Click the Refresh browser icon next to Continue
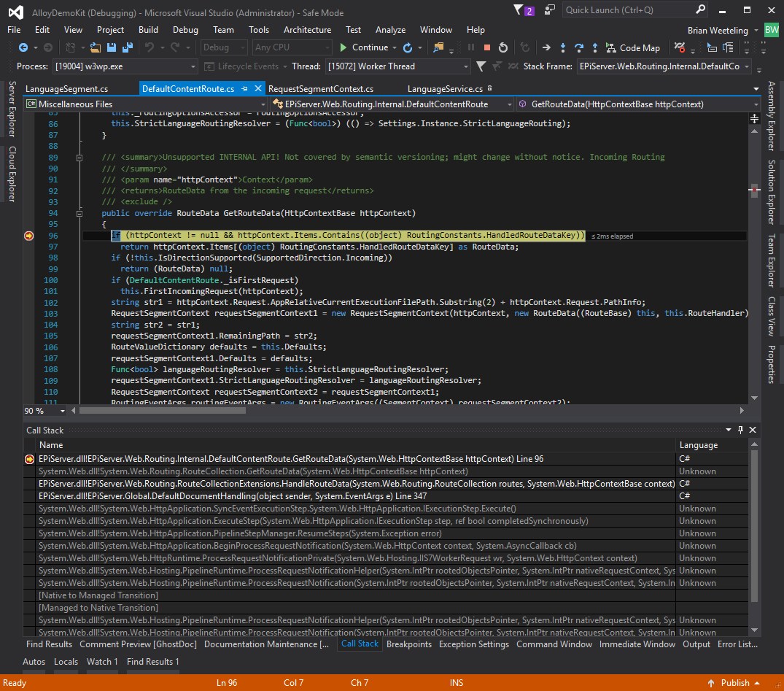This screenshot has height=691, width=784. [x=408, y=47]
